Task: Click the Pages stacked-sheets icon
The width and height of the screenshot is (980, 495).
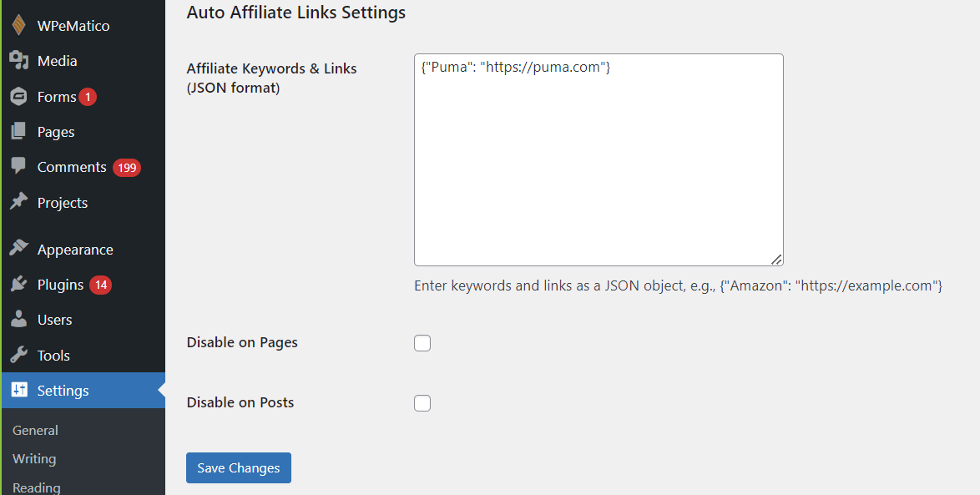Action: [18, 132]
